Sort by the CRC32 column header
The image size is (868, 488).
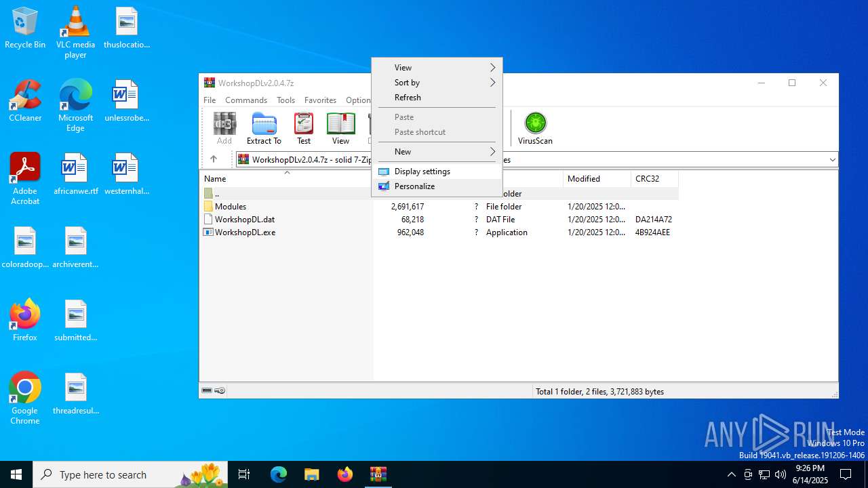654,179
